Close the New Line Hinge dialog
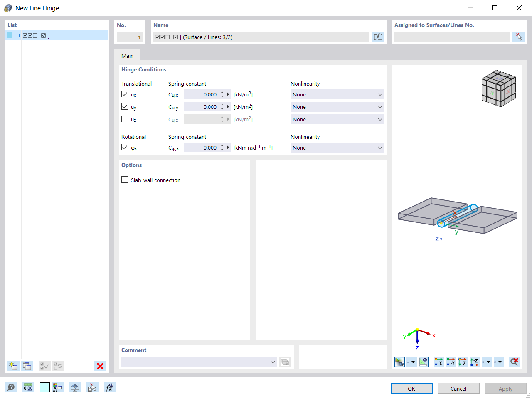The width and height of the screenshot is (532, 399). (519, 8)
